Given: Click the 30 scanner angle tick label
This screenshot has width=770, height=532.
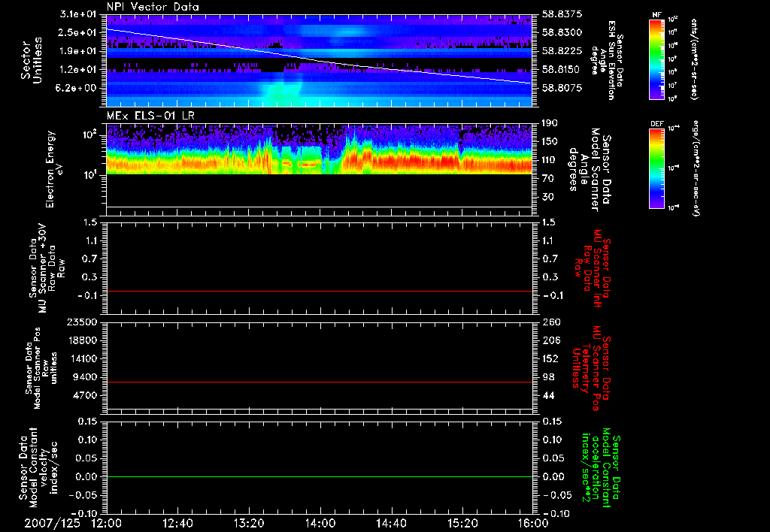Looking at the screenshot, I should click(547, 198).
